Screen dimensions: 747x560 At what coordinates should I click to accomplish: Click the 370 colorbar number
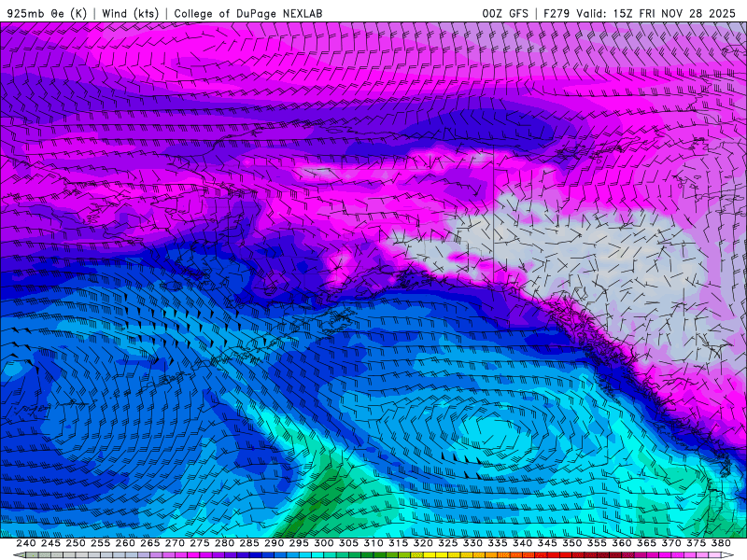coord(670,543)
